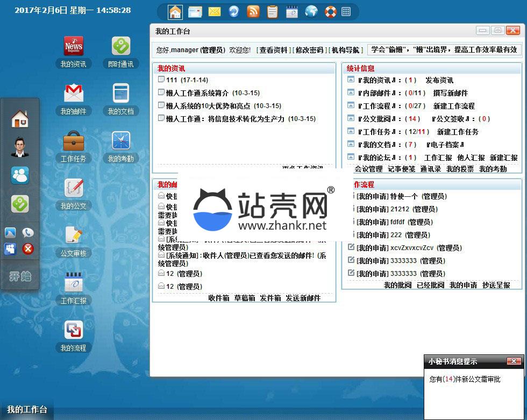
Task: Open the lifebuoy help icon in top dock
Action: pyautogui.click(x=330, y=11)
